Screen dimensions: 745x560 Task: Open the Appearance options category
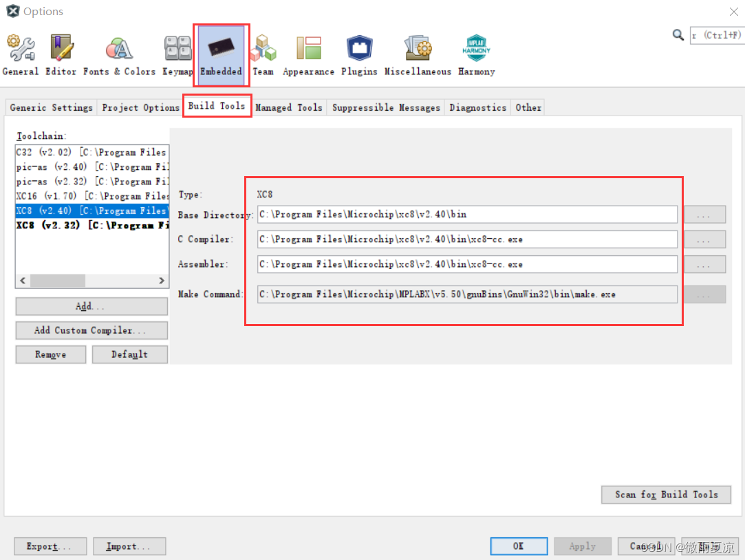(x=308, y=54)
